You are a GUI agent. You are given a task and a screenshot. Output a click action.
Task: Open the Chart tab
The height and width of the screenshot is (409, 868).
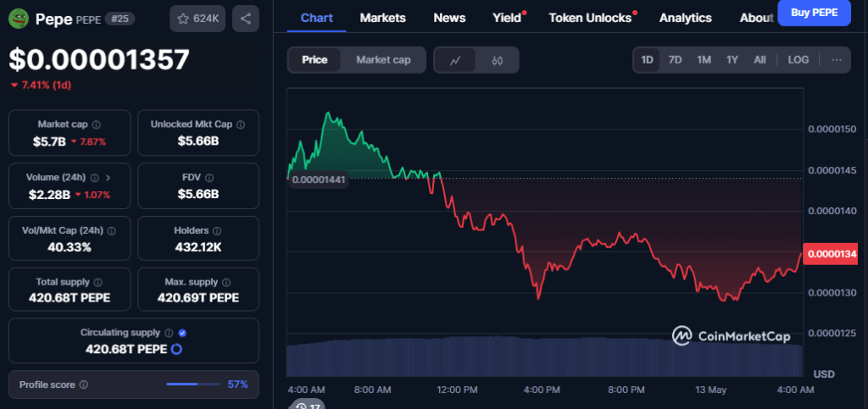[x=317, y=18]
